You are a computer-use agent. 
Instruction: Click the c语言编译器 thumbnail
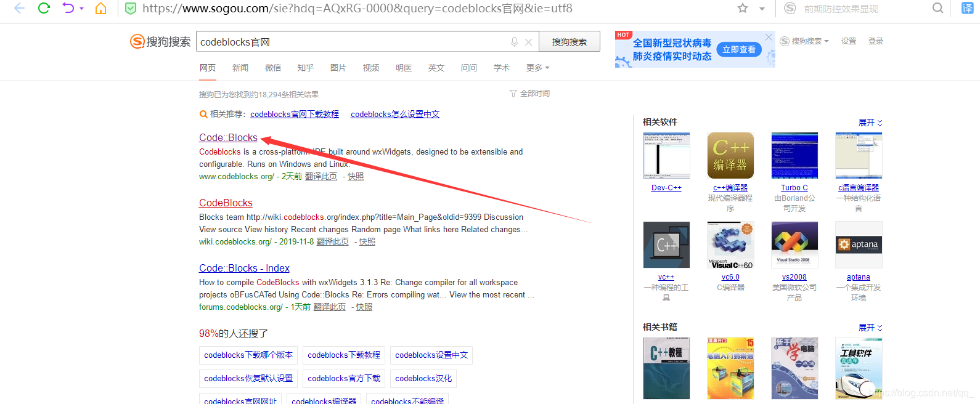point(859,156)
